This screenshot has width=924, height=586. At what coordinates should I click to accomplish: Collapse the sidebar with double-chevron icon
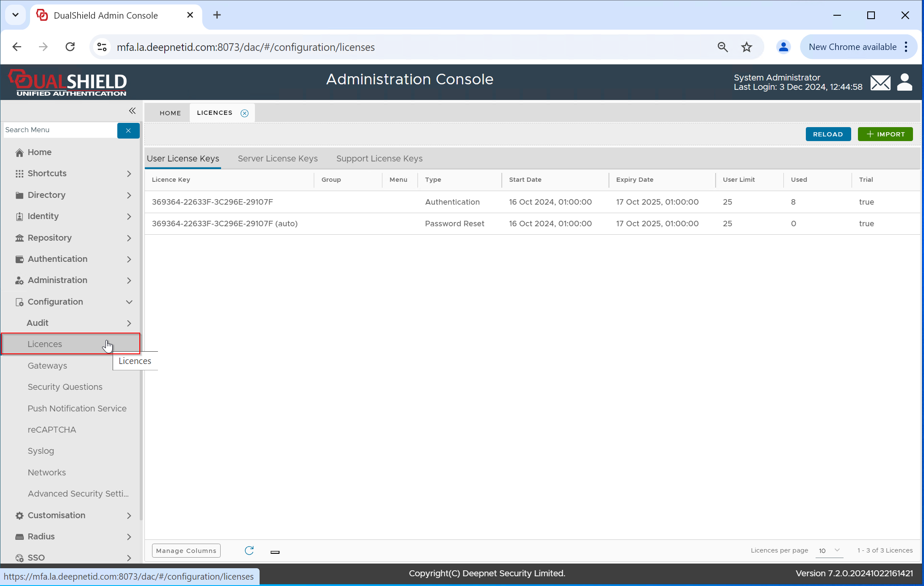coord(132,111)
